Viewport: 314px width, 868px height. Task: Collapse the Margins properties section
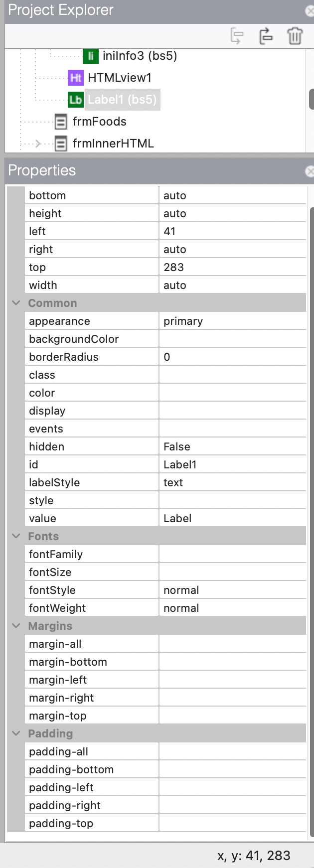tap(16, 626)
